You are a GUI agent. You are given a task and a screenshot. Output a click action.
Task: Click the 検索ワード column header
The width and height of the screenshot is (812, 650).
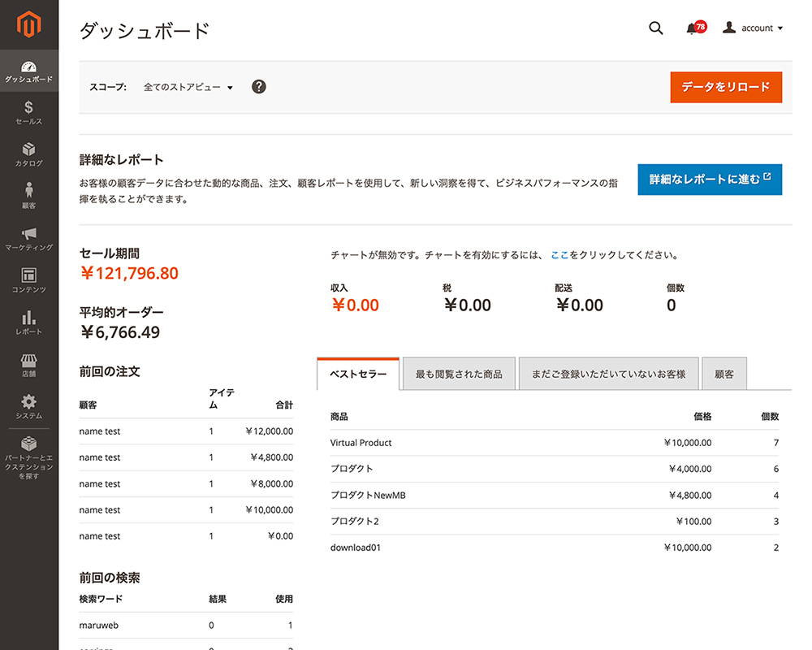coord(101,599)
